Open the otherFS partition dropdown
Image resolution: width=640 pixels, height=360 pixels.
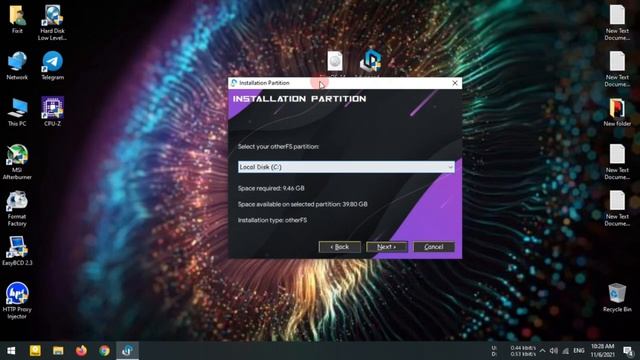tap(346, 167)
